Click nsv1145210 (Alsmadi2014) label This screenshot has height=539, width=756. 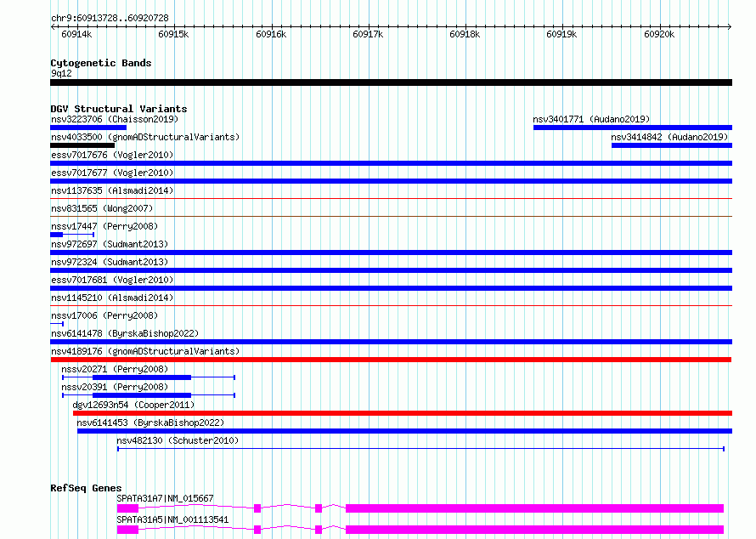(112, 298)
